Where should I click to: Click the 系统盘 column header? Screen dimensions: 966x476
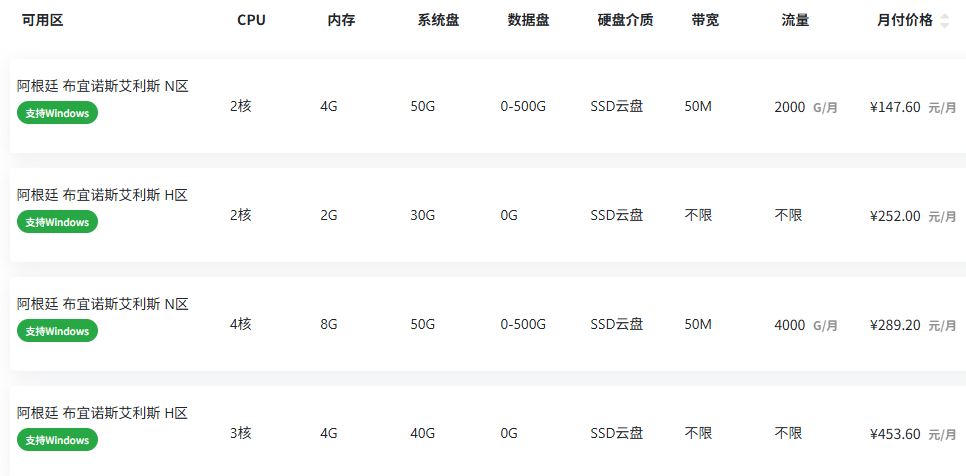439,20
